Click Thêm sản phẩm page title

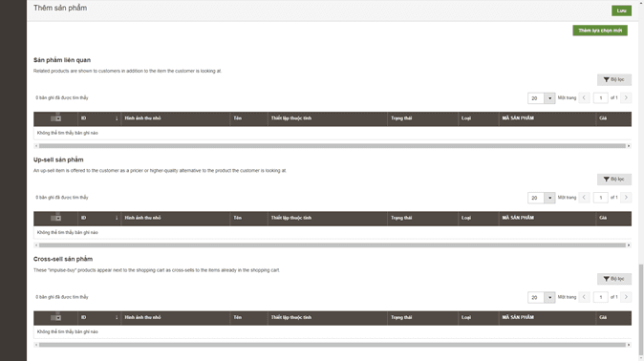pos(60,8)
